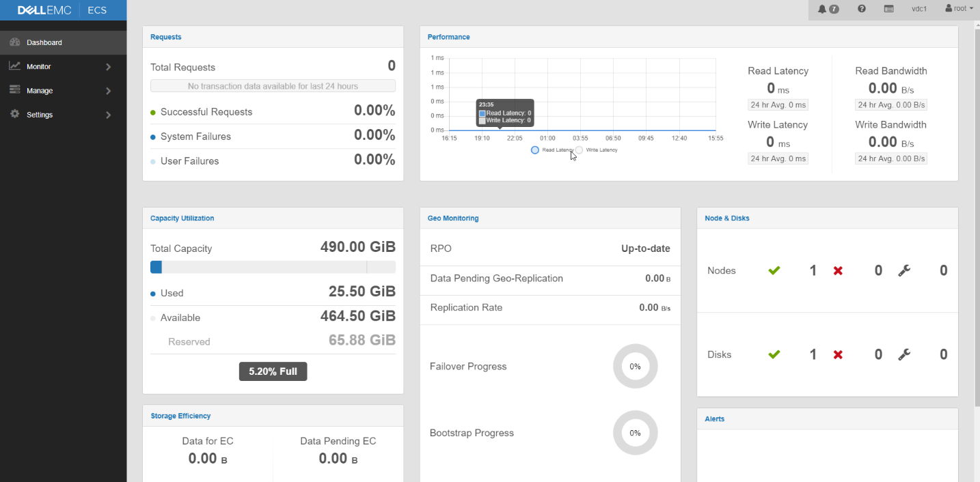Toggle the Read Latency legend series
The image size is (980, 482).
coord(552,150)
